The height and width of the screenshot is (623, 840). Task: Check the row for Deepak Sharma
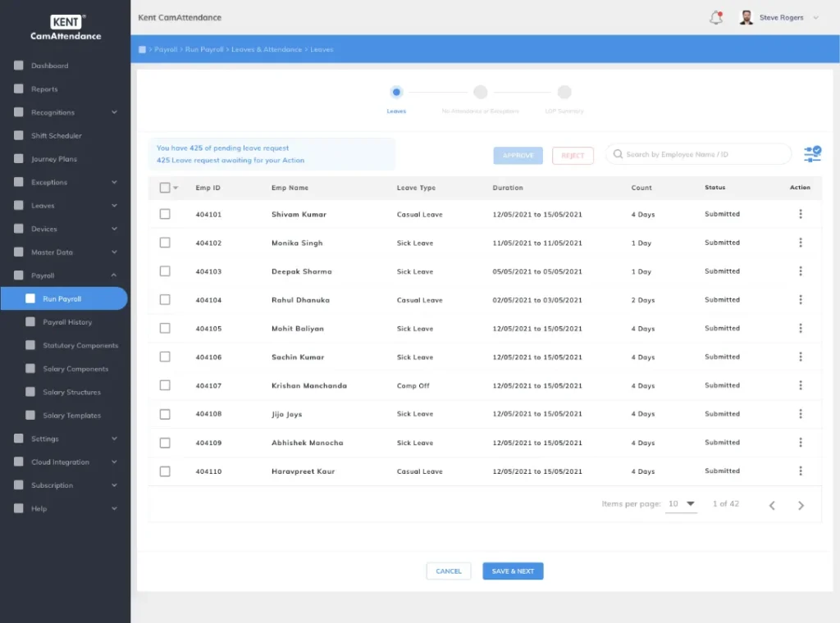point(165,271)
